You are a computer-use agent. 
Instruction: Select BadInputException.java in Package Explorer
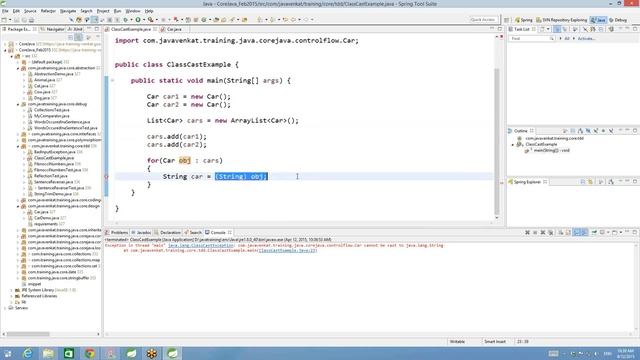click(x=54, y=152)
